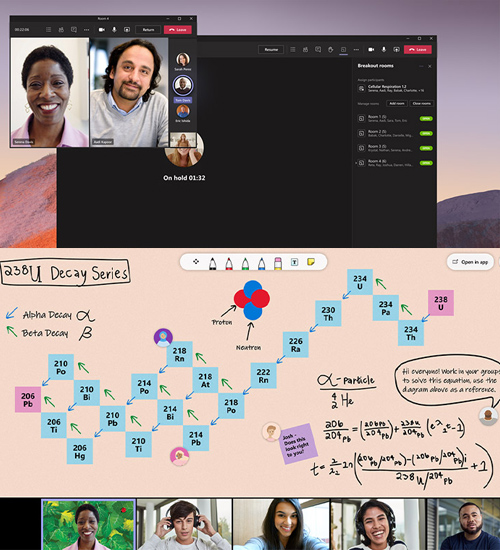Select video tile of man holding headphones

tap(185, 524)
